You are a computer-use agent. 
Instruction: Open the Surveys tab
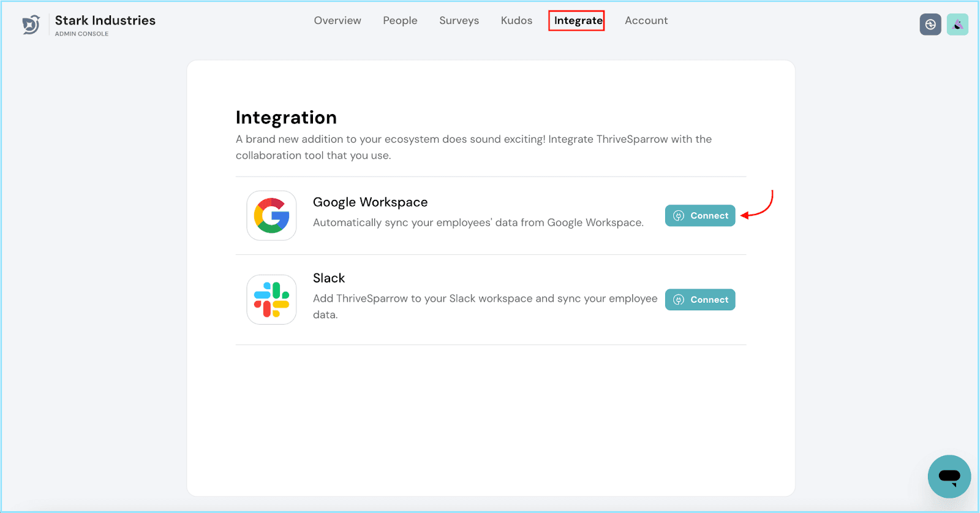pos(459,21)
